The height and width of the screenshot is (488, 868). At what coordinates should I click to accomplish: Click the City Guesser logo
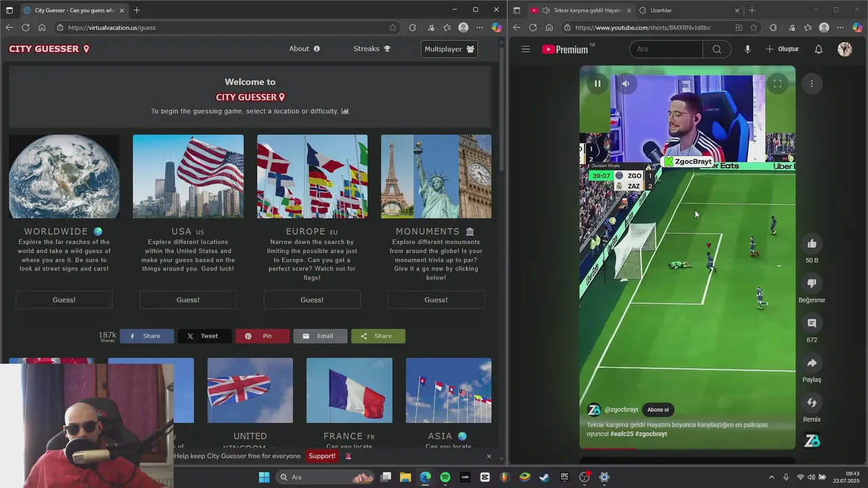click(x=49, y=49)
